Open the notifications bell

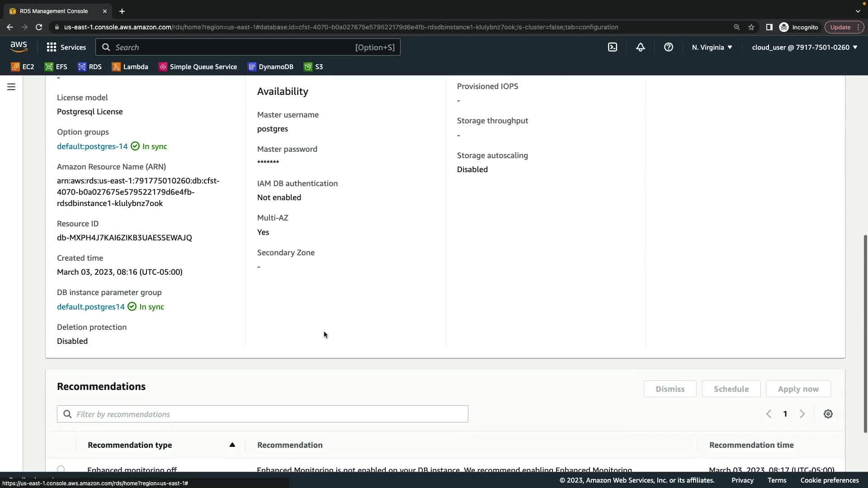click(x=641, y=47)
